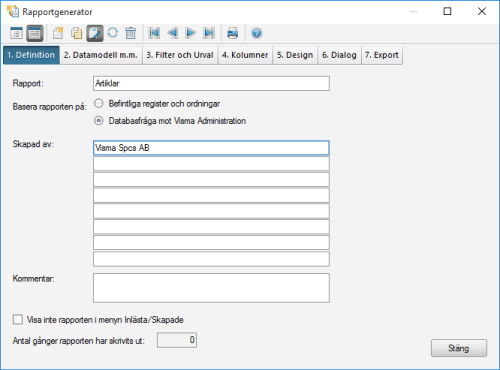Click the Basera rapporten på label
This screenshot has width=500, height=370.
49,107
